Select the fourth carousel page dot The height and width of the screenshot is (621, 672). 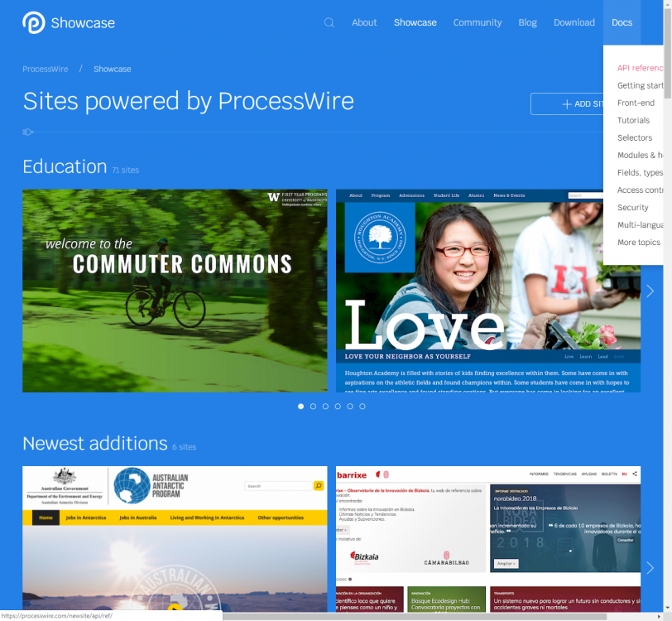click(338, 407)
